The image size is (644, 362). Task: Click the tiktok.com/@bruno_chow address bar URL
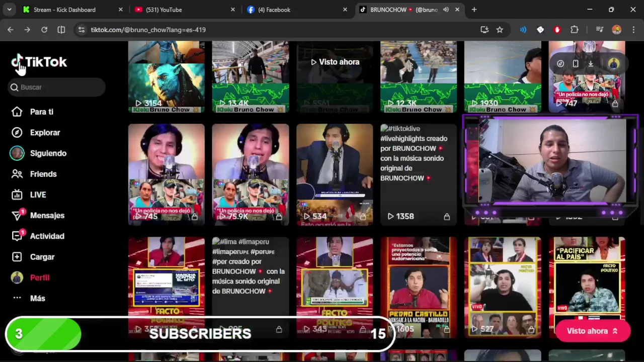click(x=148, y=30)
